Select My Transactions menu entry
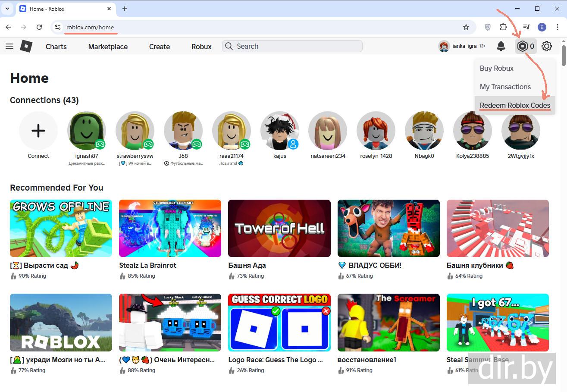Image resolution: width=567 pixels, height=392 pixels. click(505, 87)
